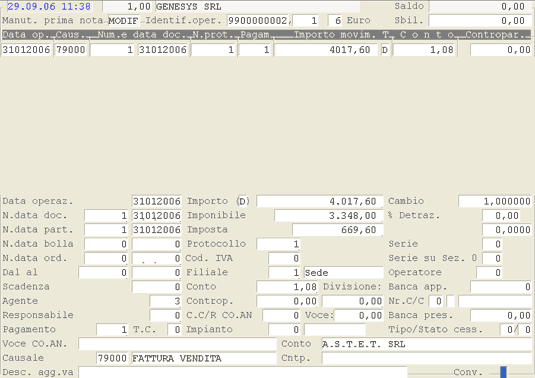Click the Scadenza field
This screenshot has height=378, width=535.
coord(157,287)
